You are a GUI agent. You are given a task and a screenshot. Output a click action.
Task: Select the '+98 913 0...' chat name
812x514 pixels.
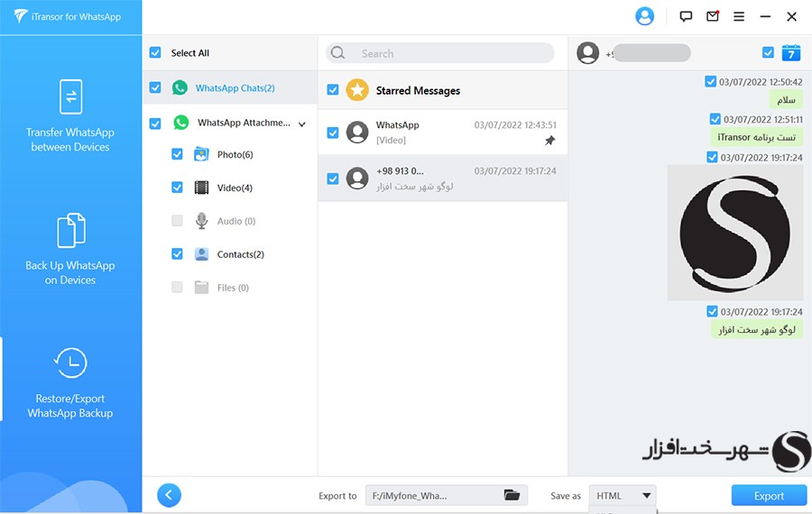point(400,170)
